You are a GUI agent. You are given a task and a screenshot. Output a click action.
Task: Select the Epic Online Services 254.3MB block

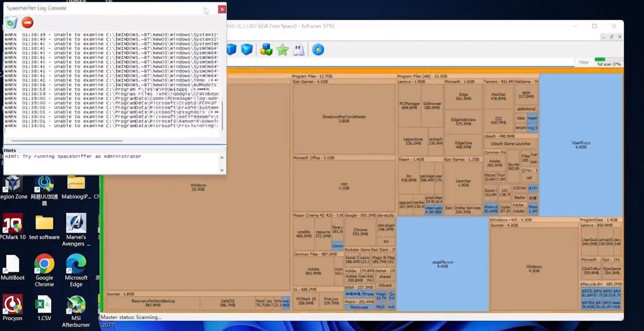click(x=463, y=210)
